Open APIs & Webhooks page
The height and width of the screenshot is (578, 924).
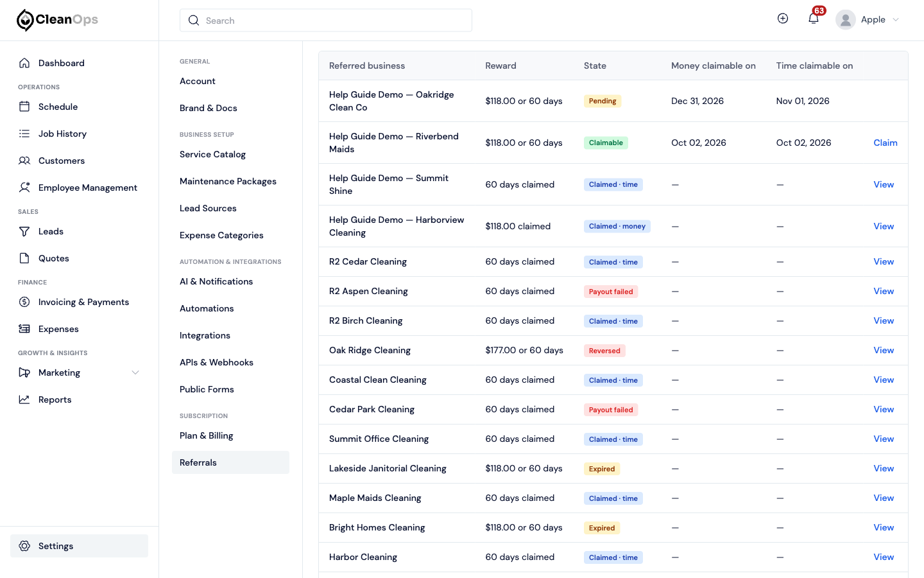216,362
